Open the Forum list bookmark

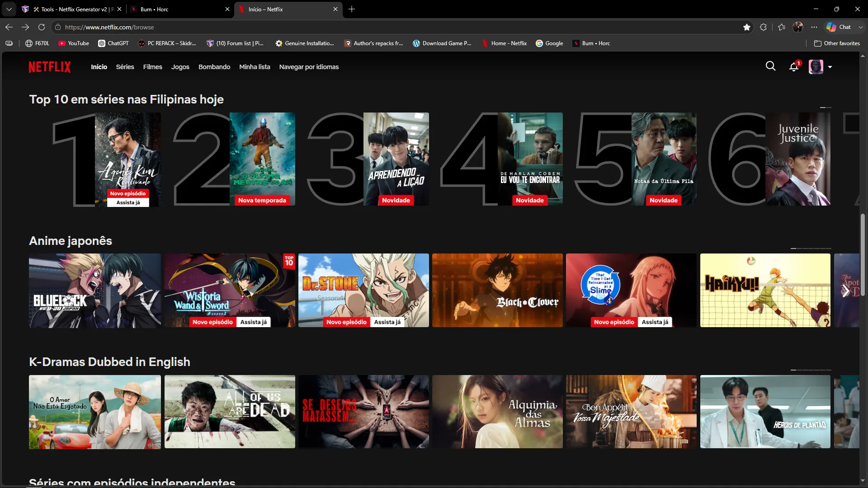pyautogui.click(x=235, y=43)
